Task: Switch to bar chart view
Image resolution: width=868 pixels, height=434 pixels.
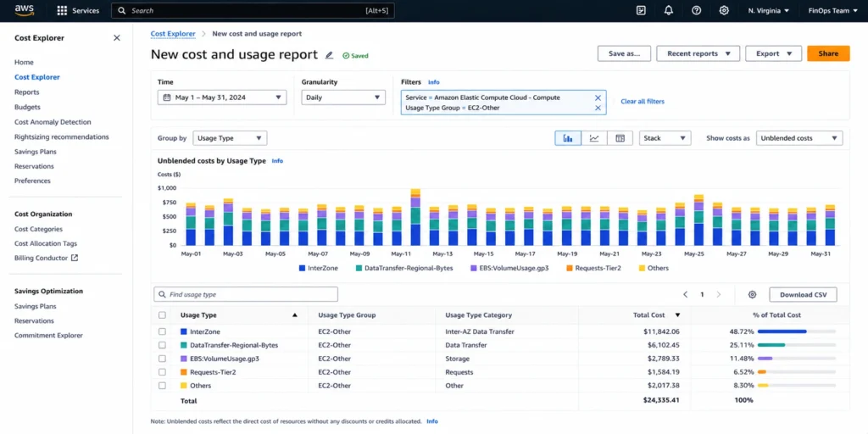Action: (568, 138)
